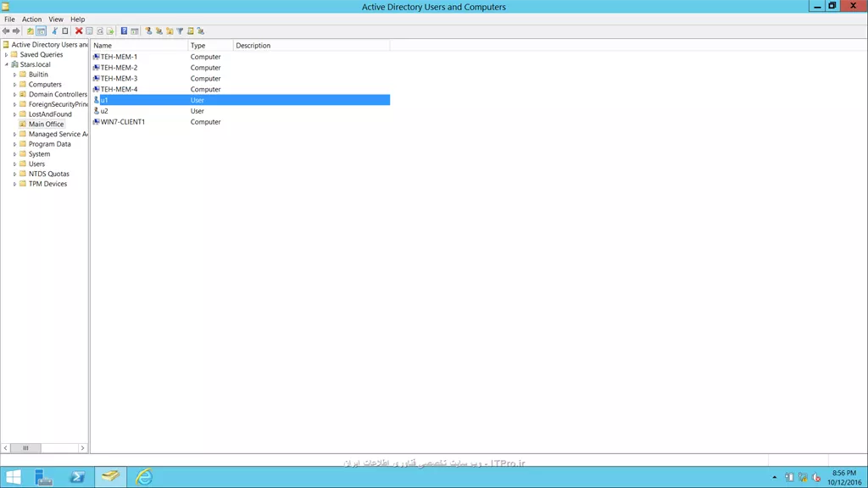Show hidden tray icons with the up arrow
This screenshot has width=868, height=488.
coord(775,478)
